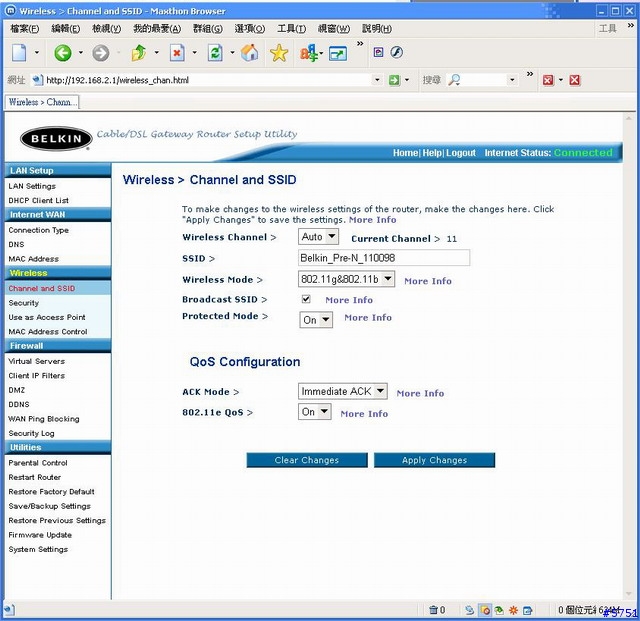Click the undo up-arrow toolbar icon
This screenshot has height=621, width=640.
[139, 53]
